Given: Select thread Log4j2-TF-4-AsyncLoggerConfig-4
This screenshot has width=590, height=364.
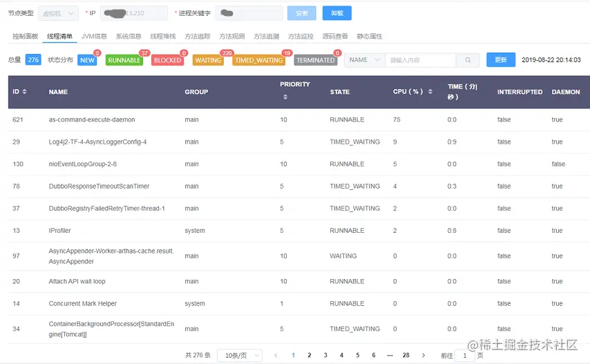Looking at the screenshot, I should click(97, 142).
